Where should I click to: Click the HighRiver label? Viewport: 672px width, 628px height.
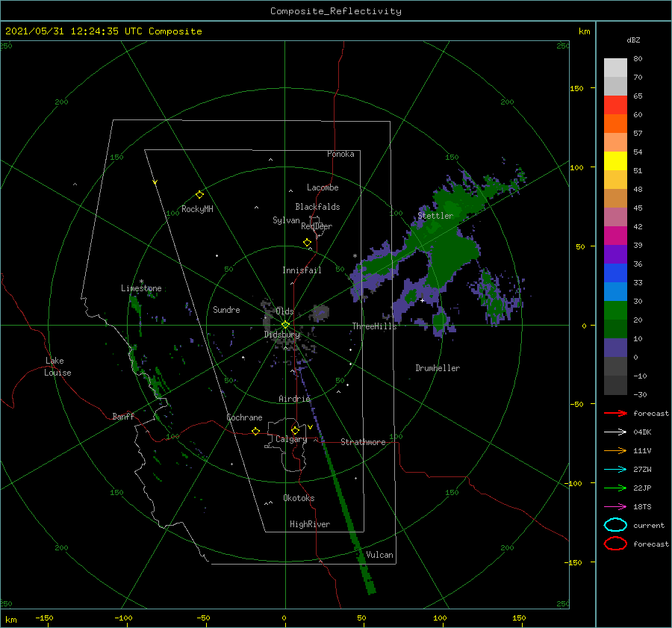pos(310,524)
